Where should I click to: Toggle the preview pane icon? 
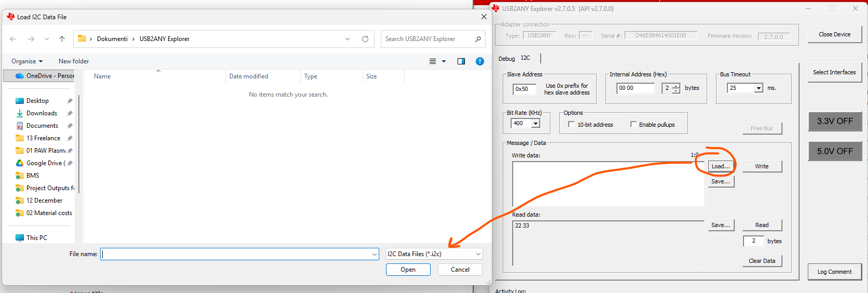(x=461, y=61)
